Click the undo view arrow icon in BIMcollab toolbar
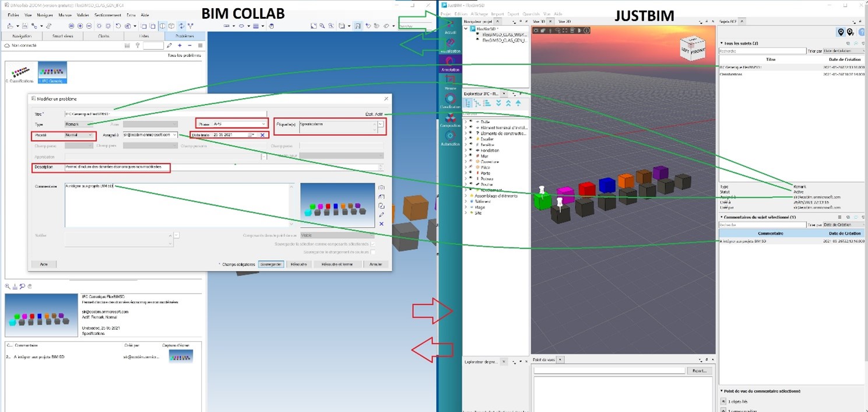The image size is (868, 412). 118,26
